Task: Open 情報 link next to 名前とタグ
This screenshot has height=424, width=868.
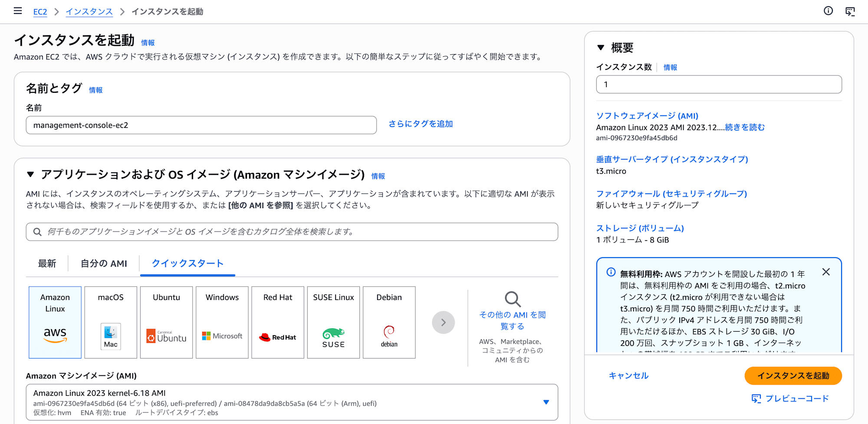Action: pyautogui.click(x=96, y=90)
